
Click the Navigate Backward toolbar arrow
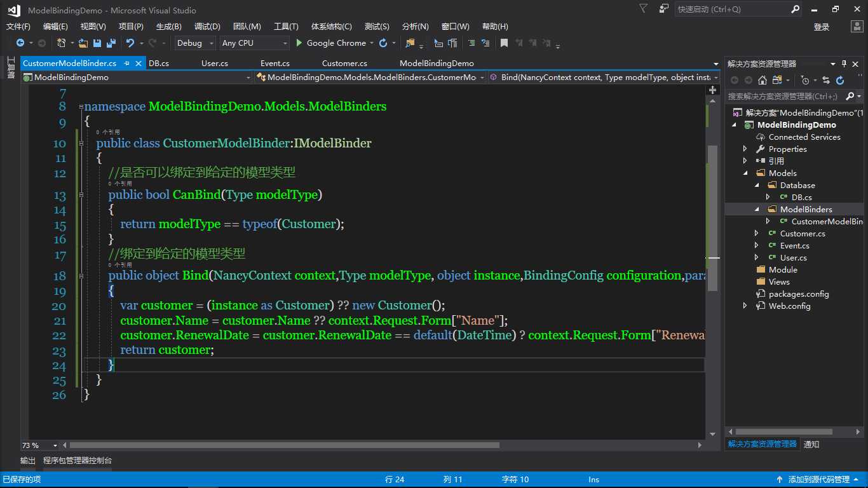tap(20, 43)
